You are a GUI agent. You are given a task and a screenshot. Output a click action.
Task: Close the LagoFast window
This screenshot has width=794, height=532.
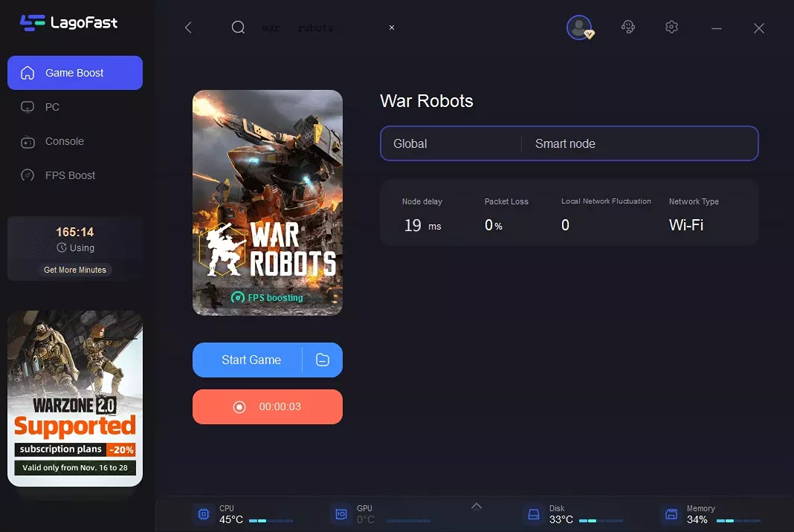758,28
